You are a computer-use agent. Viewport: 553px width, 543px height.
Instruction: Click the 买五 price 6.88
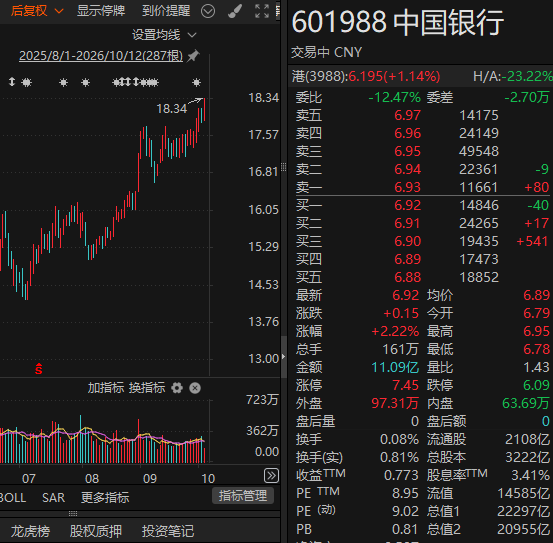tap(407, 277)
